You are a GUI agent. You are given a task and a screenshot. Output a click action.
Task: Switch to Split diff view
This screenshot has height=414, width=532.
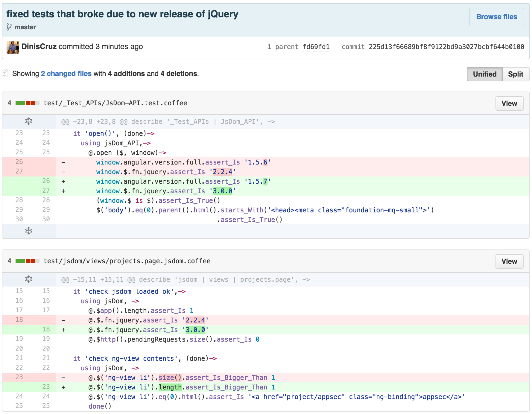(516, 74)
